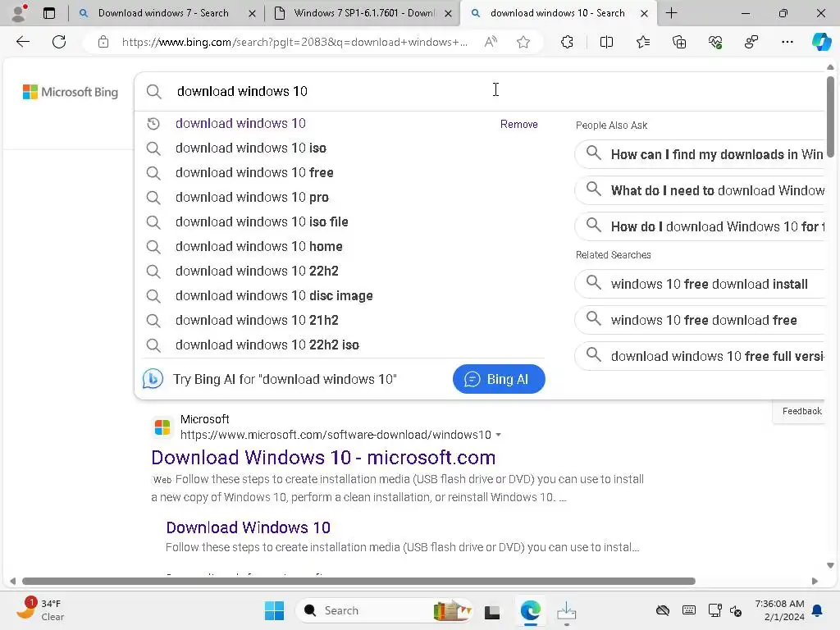This screenshot has height=630, width=840.
Task: Open the Collections icon
Action: click(x=678, y=42)
